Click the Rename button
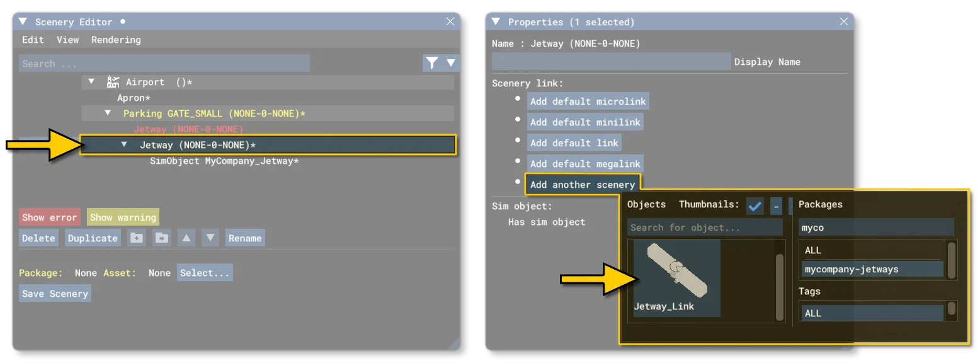 pyautogui.click(x=245, y=238)
